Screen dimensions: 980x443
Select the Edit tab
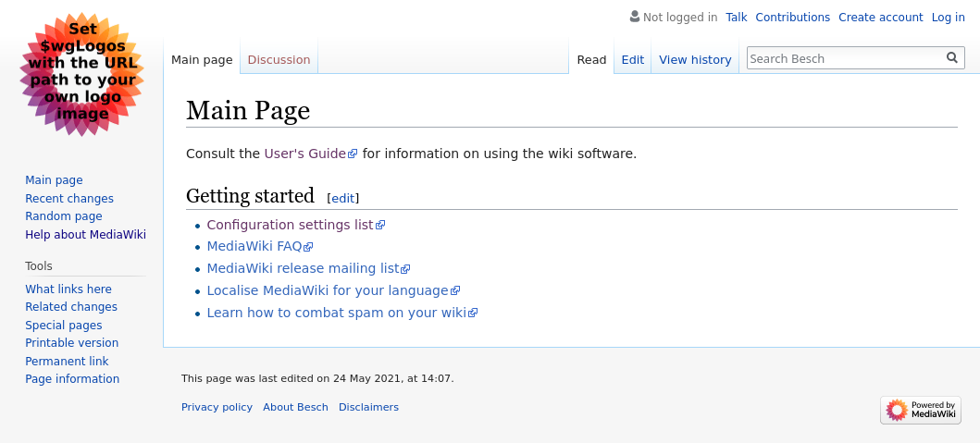point(632,59)
